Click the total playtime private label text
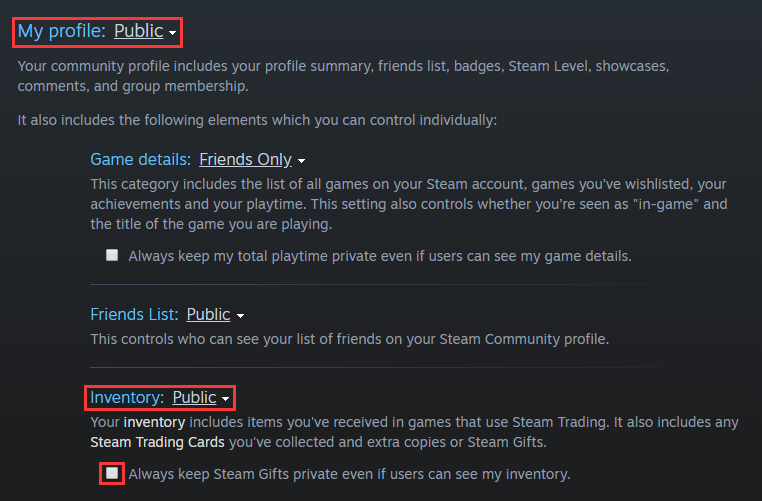The image size is (762, 501). point(380,256)
